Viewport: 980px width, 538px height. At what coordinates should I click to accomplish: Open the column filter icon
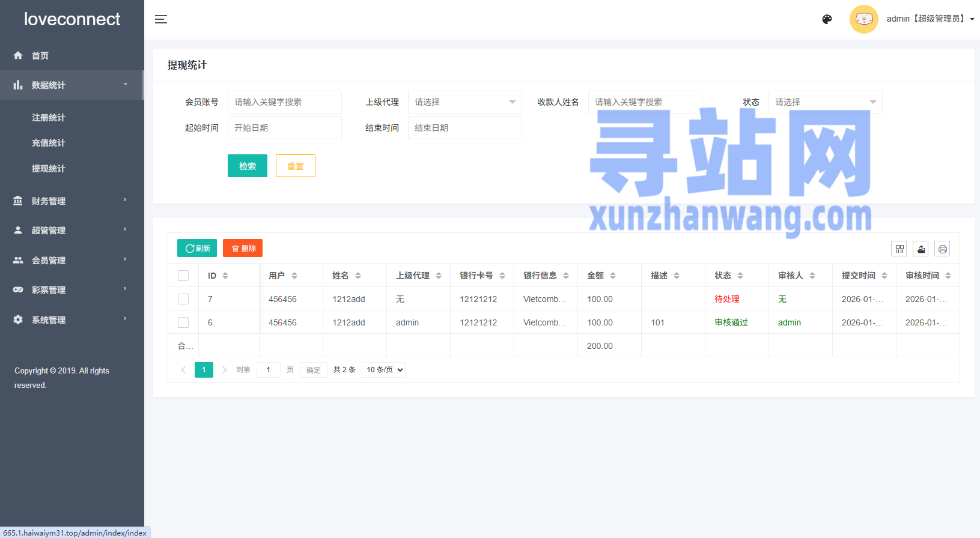click(899, 249)
